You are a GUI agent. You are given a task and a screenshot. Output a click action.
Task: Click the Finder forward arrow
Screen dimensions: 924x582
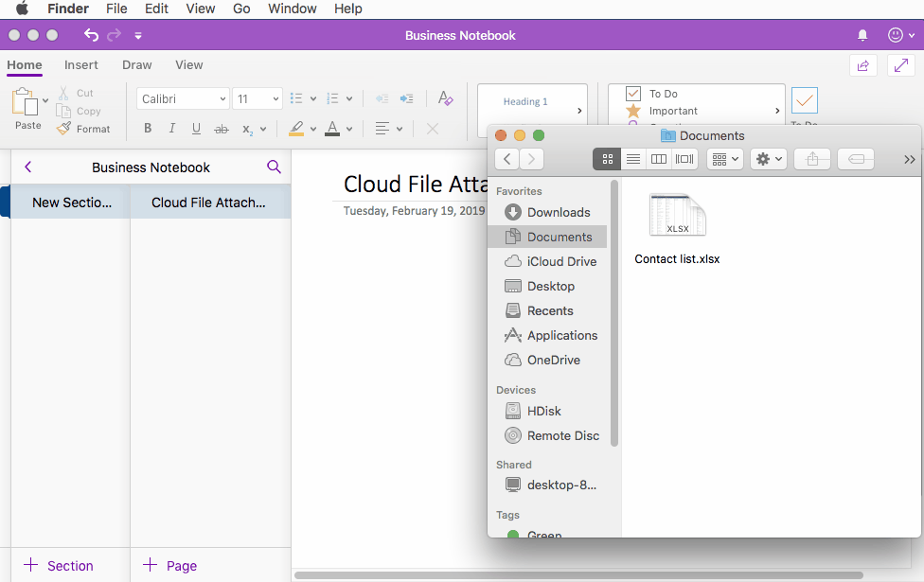(x=531, y=159)
